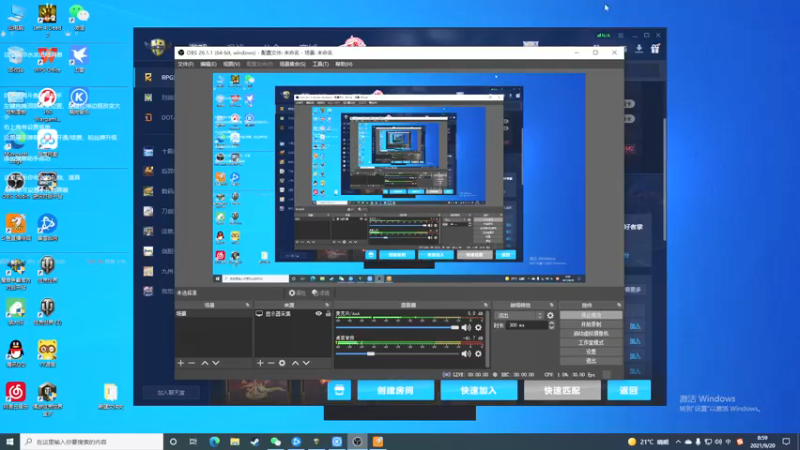The height and width of the screenshot is (450, 800).
Task: Click 快速加入 in game platform
Action: [x=479, y=390]
